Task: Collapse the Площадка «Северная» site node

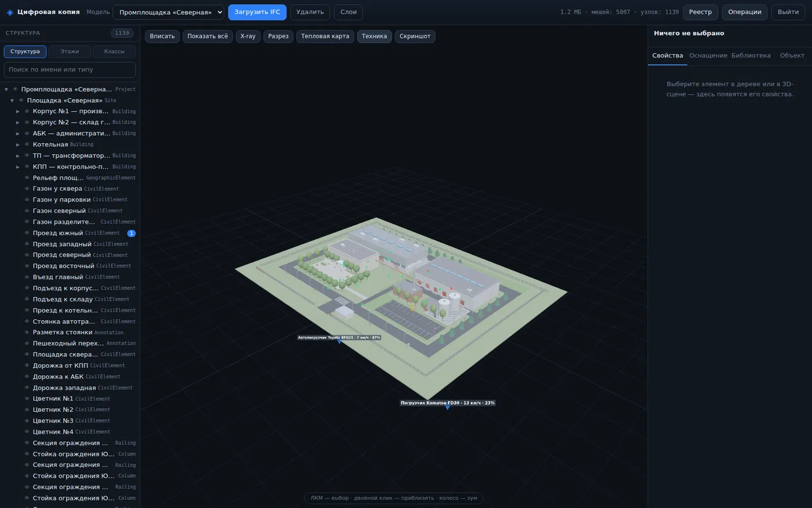Action: coord(12,100)
